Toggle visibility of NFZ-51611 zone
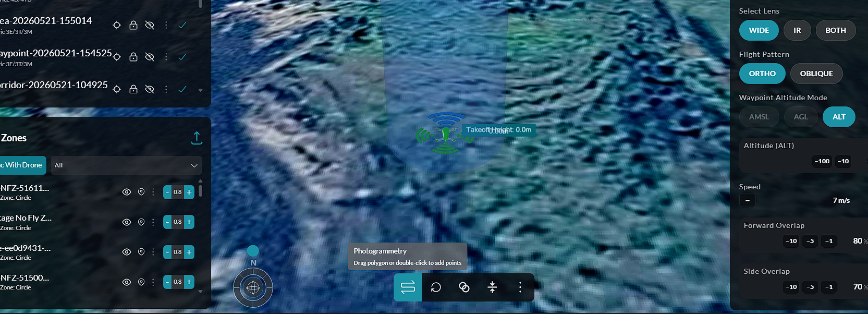Viewport: 868px width, 314px height. pyautogui.click(x=126, y=192)
